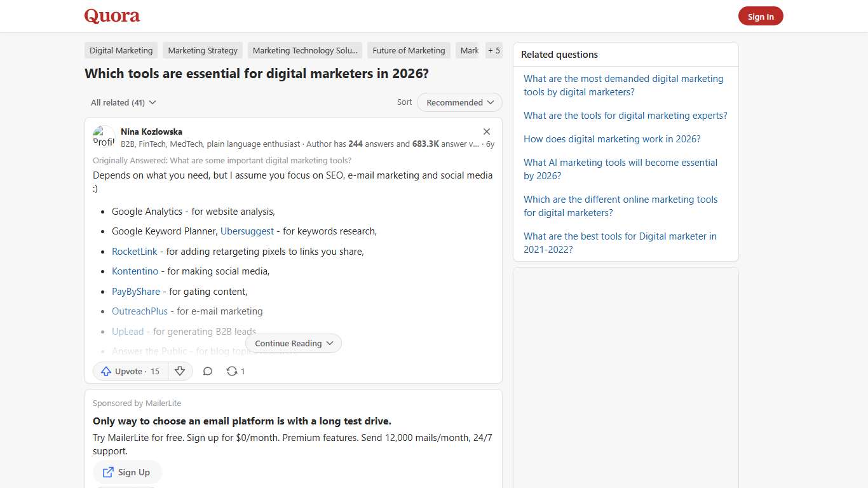Expand the All related (41) list
Screen dimensions: 868x488
pyautogui.click(x=123, y=102)
